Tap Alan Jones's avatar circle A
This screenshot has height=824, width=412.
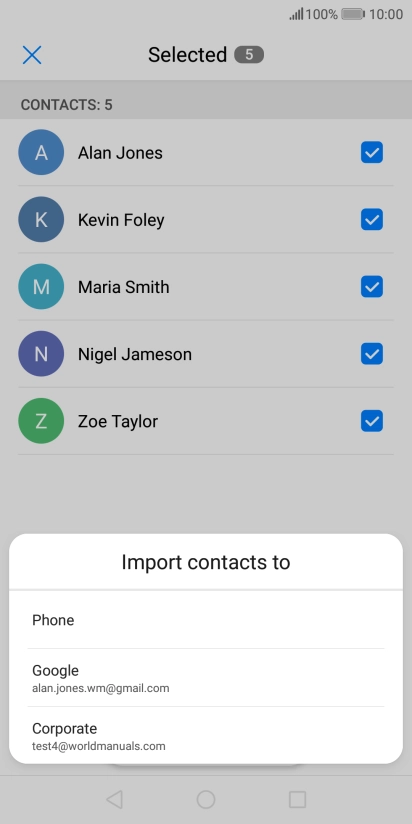[x=41, y=152]
